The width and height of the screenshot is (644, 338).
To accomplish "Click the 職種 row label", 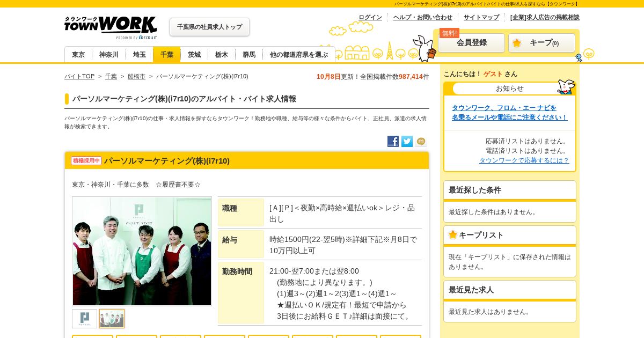I will [241, 212].
